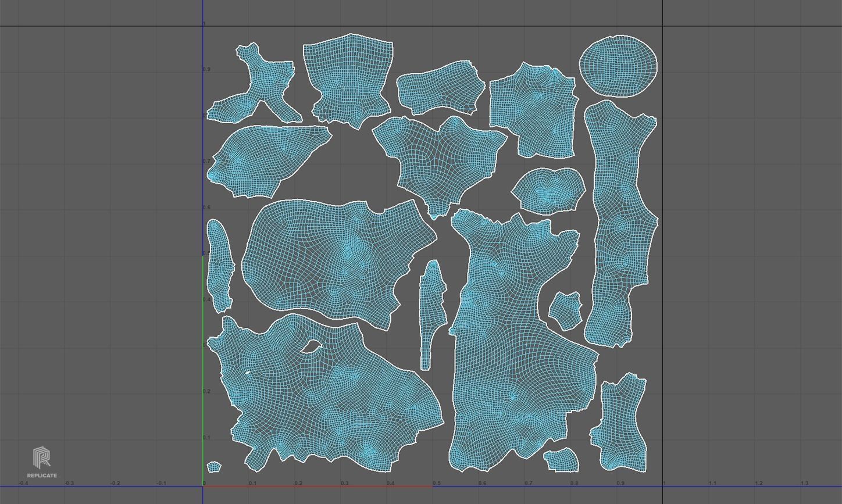Click the "1.1" axis label
This screenshot has width=842, height=504.
click(712, 483)
